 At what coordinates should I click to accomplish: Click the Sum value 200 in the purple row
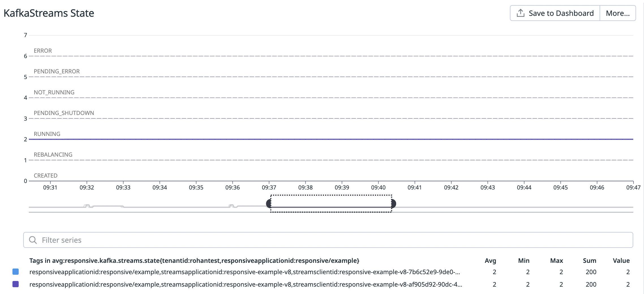pos(591,284)
